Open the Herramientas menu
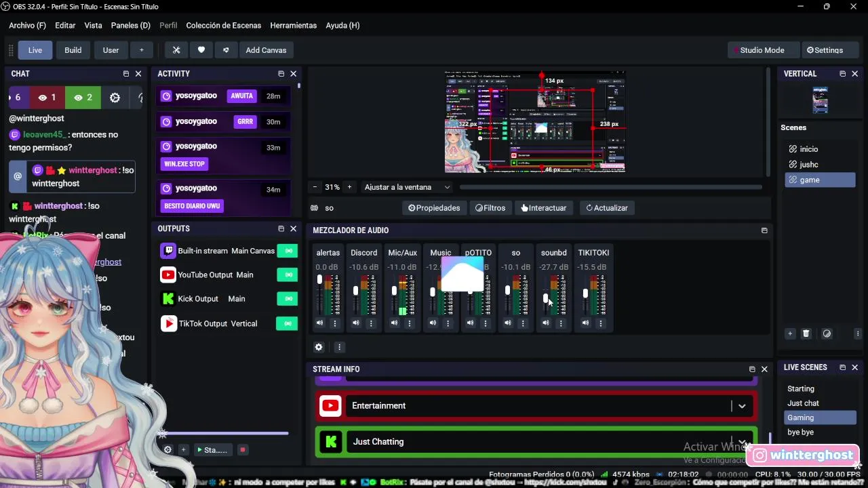 (x=294, y=25)
